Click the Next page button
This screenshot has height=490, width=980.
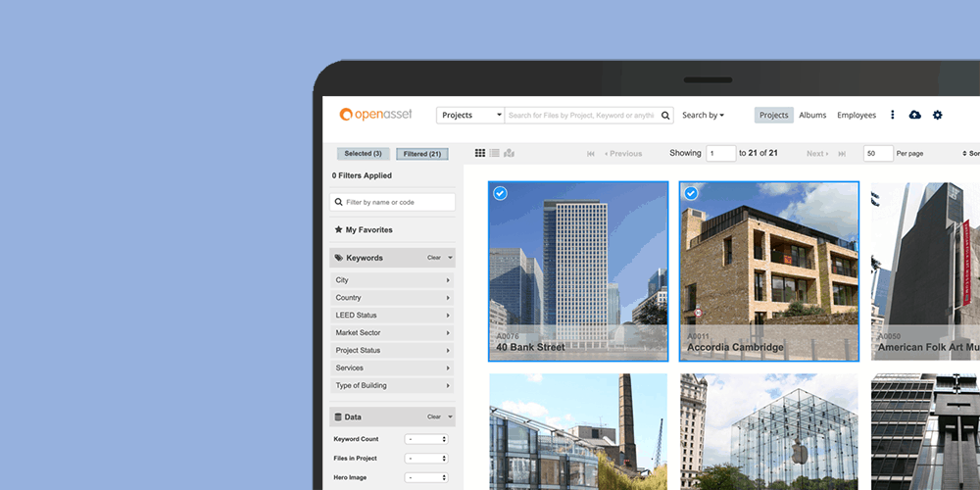pos(817,154)
